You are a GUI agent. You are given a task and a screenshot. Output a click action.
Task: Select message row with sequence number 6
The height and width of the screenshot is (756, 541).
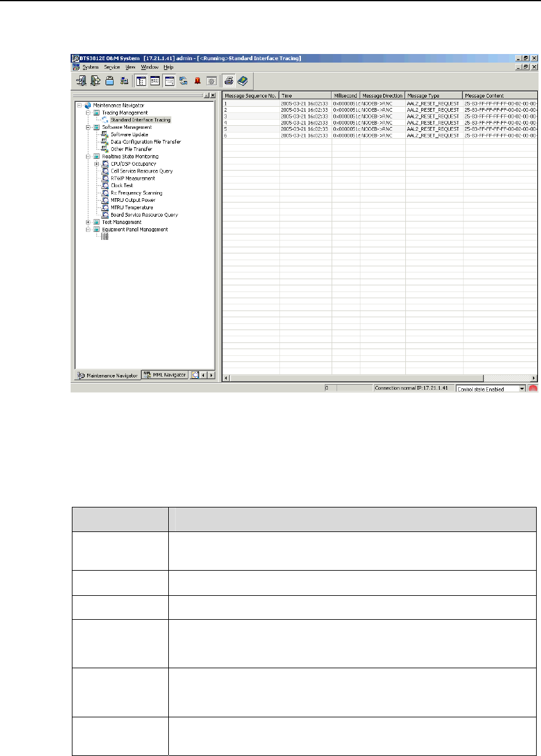(x=380, y=134)
